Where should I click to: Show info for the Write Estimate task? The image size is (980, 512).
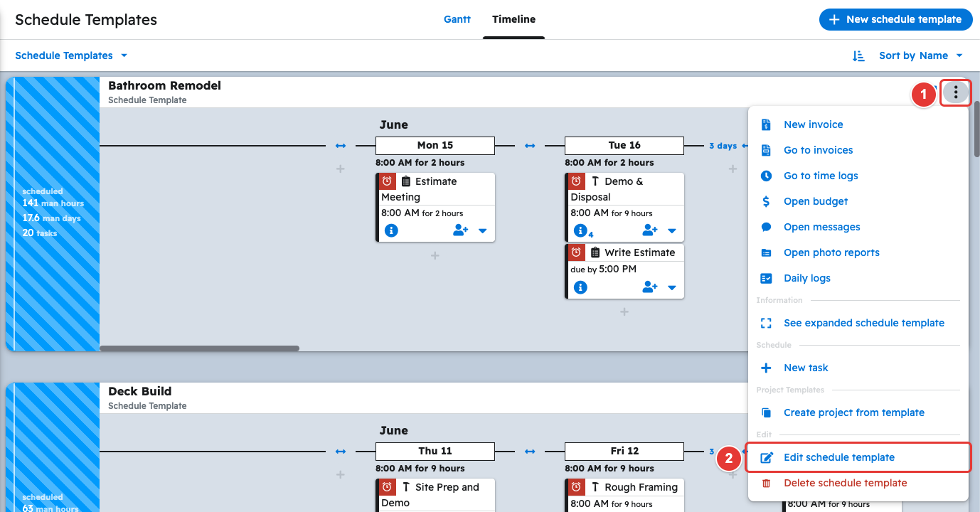click(x=580, y=287)
